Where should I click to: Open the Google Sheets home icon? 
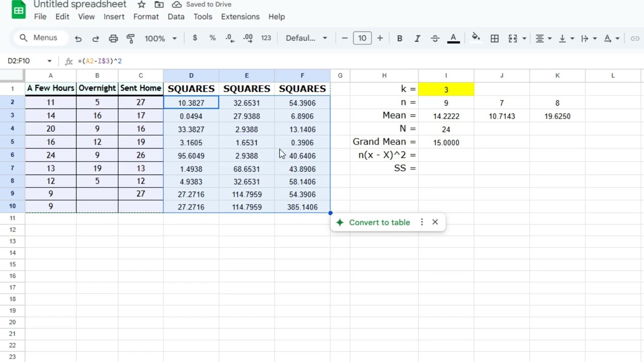click(x=19, y=10)
